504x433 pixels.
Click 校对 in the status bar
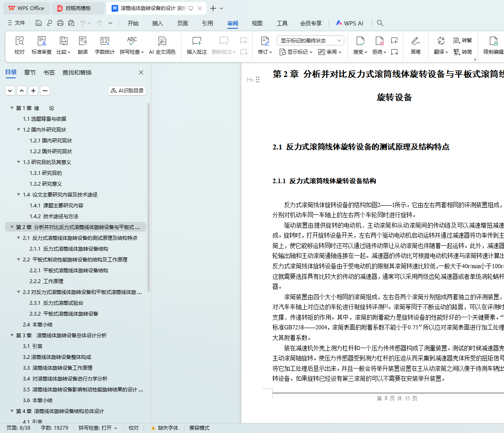pyautogui.click(x=134, y=428)
